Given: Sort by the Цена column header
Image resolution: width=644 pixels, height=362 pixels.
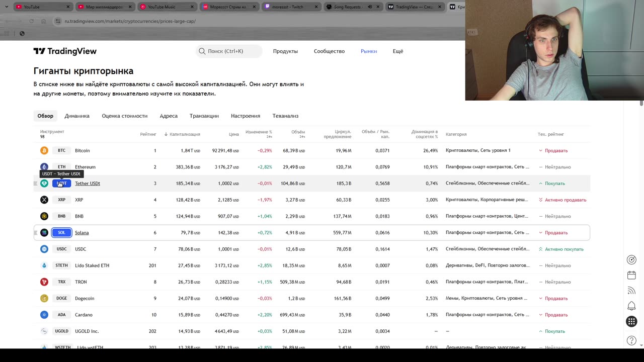Looking at the screenshot, I should click(x=233, y=134).
